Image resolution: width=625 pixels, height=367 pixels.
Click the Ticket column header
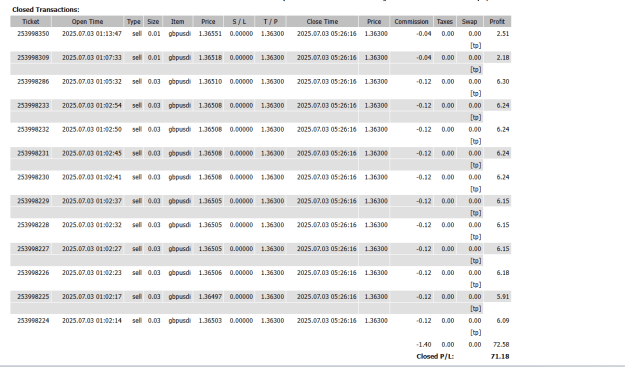pos(31,22)
